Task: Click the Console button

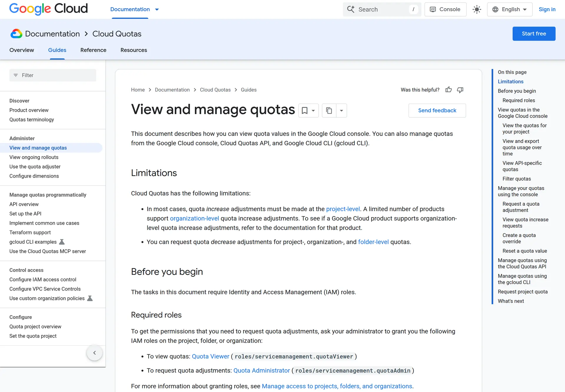Action: tap(445, 9)
